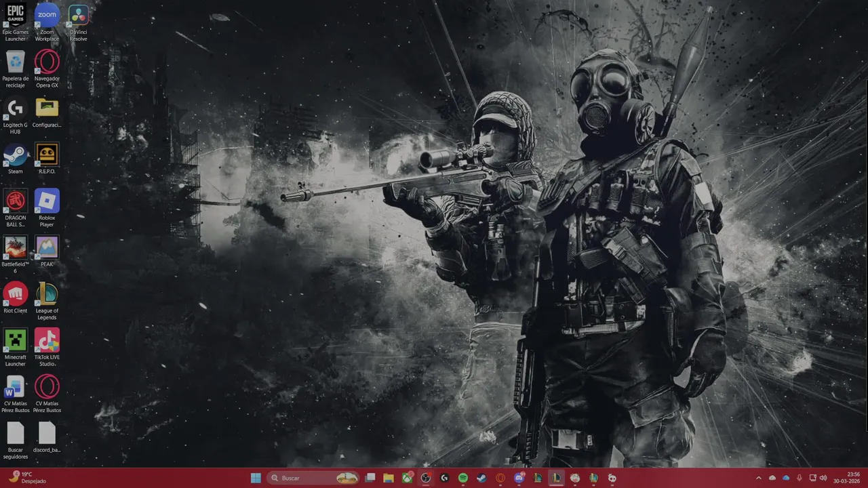Click the blue OneDrive cloud tray icon

(786, 478)
